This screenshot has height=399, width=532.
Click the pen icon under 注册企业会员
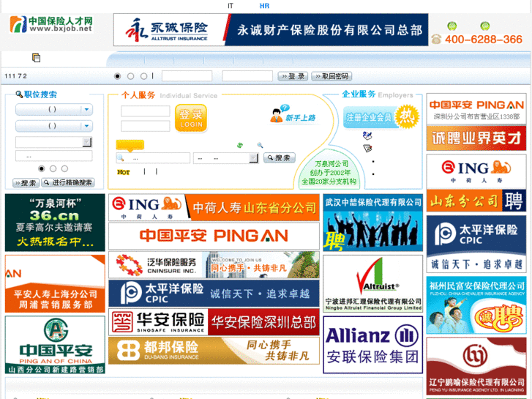click(367, 135)
